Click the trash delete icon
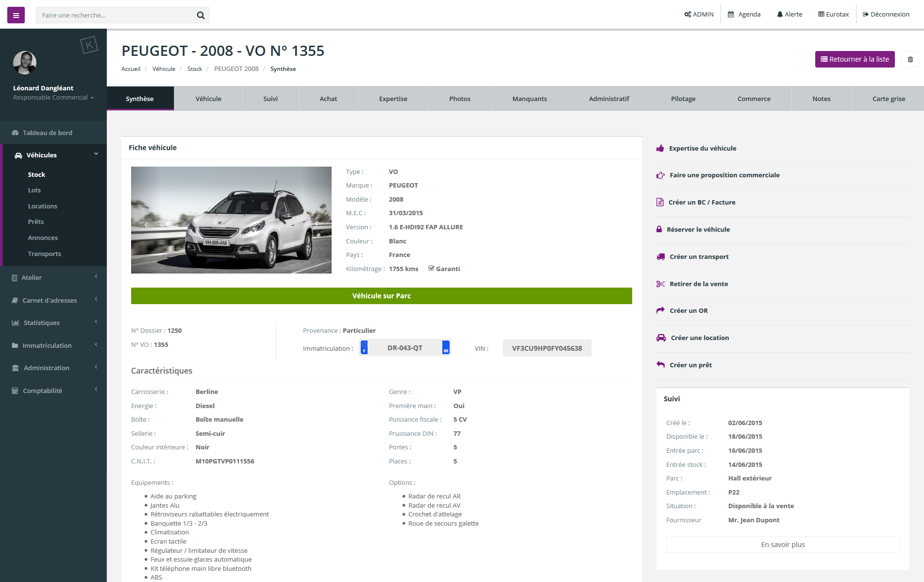 [910, 59]
